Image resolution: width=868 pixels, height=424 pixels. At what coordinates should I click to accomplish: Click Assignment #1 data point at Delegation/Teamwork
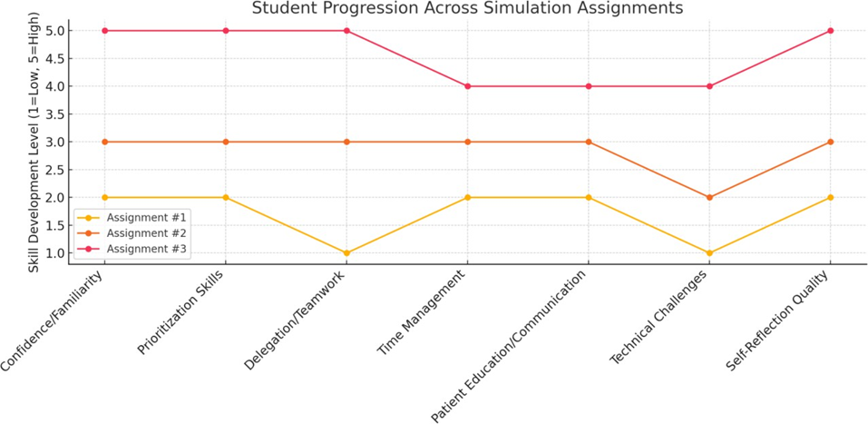tap(346, 252)
